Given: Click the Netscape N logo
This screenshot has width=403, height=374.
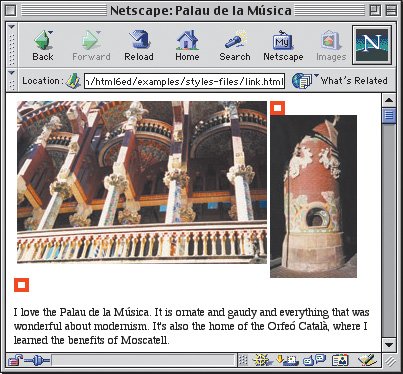Looking at the screenshot, I should (372, 45).
